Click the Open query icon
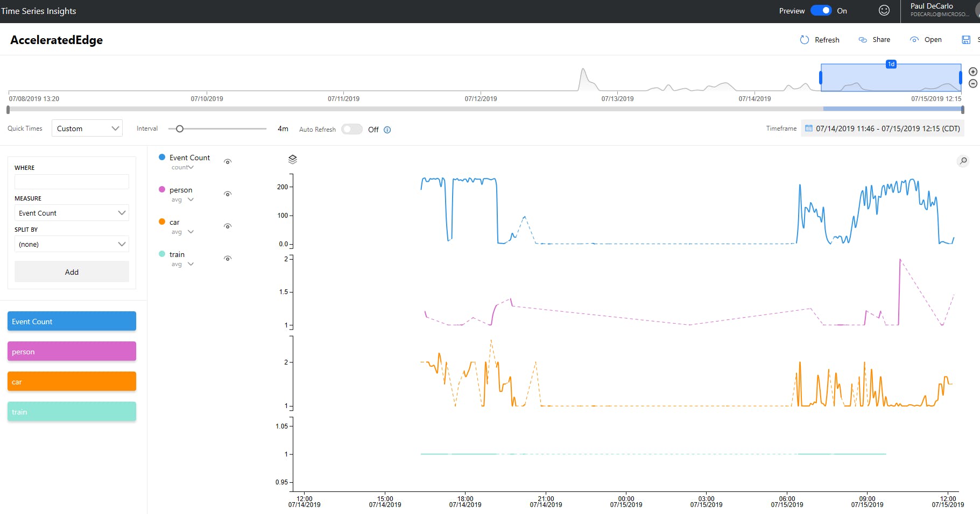The width and height of the screenshot is (980, 514). (x=914, y=40)
